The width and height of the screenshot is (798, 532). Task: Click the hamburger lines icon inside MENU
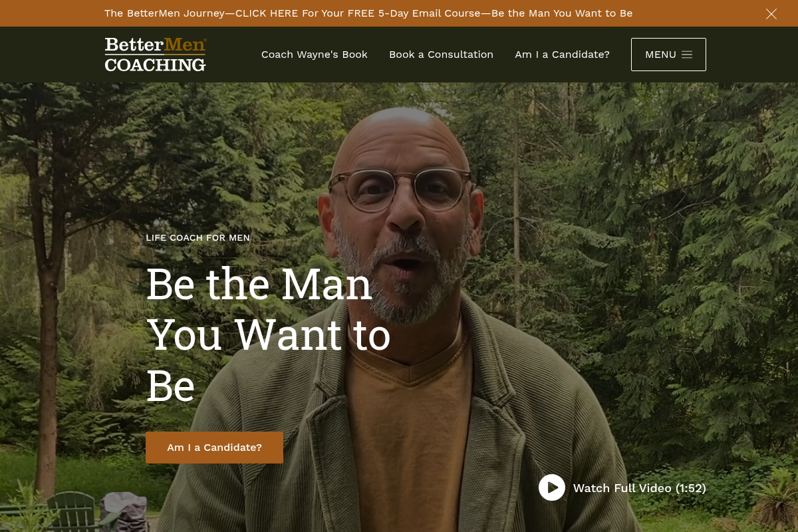click(x=687, y=55)
